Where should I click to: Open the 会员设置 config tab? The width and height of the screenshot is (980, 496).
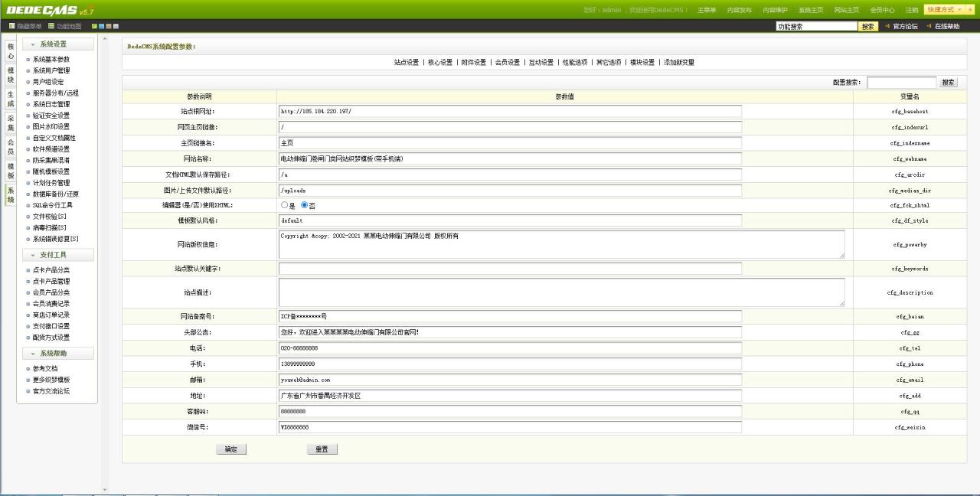[508, 62]
